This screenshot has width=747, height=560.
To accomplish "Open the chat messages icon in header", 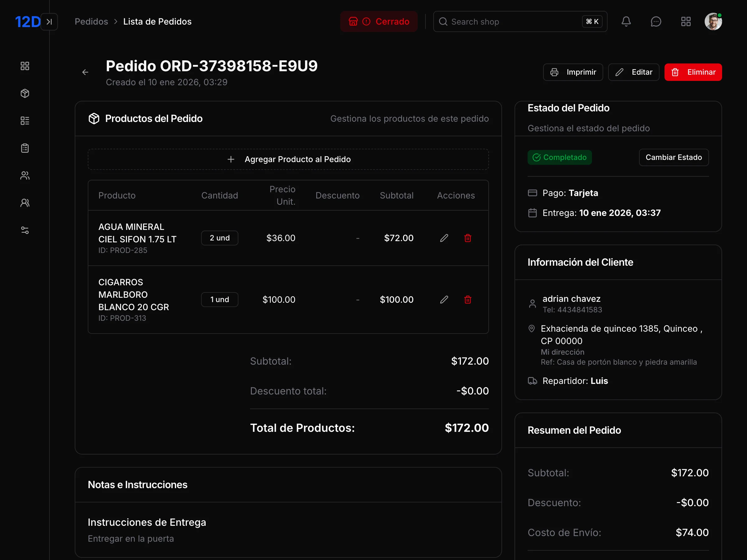I will pyautogui.click(x=656, y=21).
